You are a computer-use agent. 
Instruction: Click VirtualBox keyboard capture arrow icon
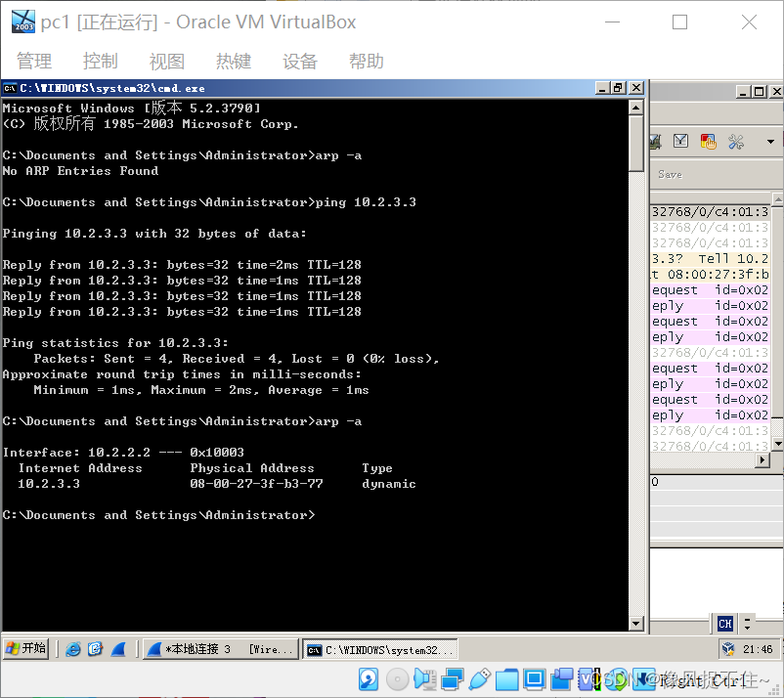pos(644,679)
